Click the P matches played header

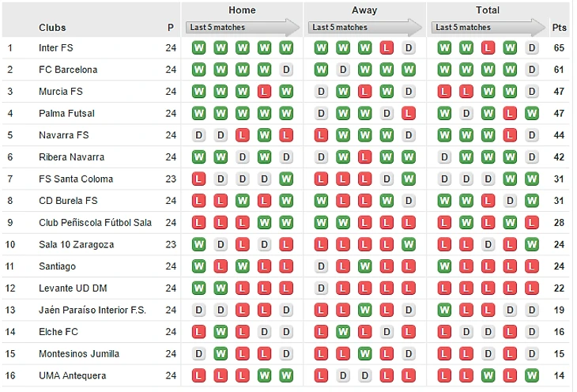point(171,28)
